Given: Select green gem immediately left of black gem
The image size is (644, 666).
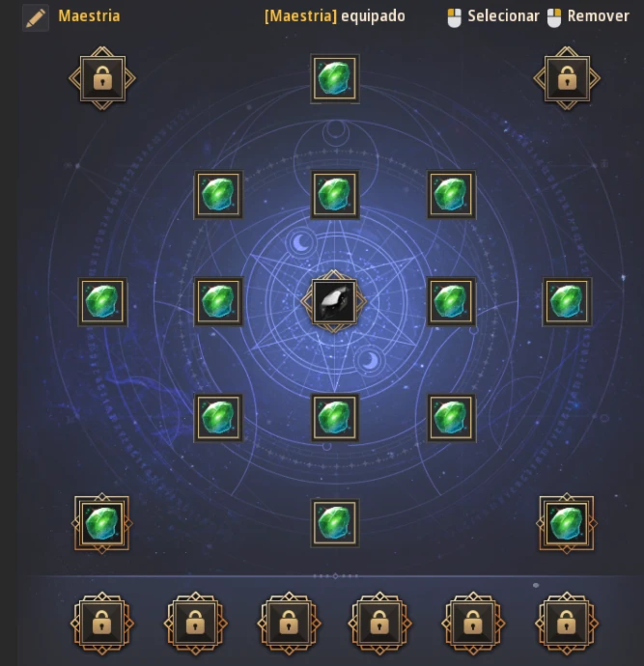Looking at the screenshot, I should click(x=218, y=302).
